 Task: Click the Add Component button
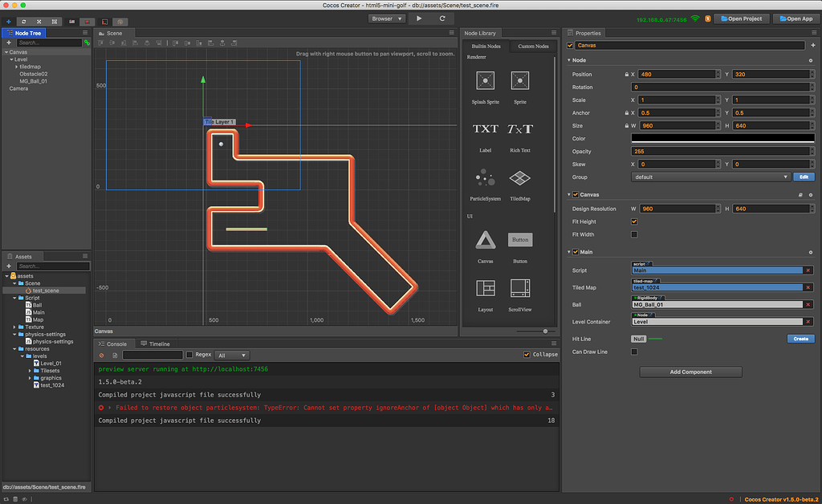tap(690, 372)
